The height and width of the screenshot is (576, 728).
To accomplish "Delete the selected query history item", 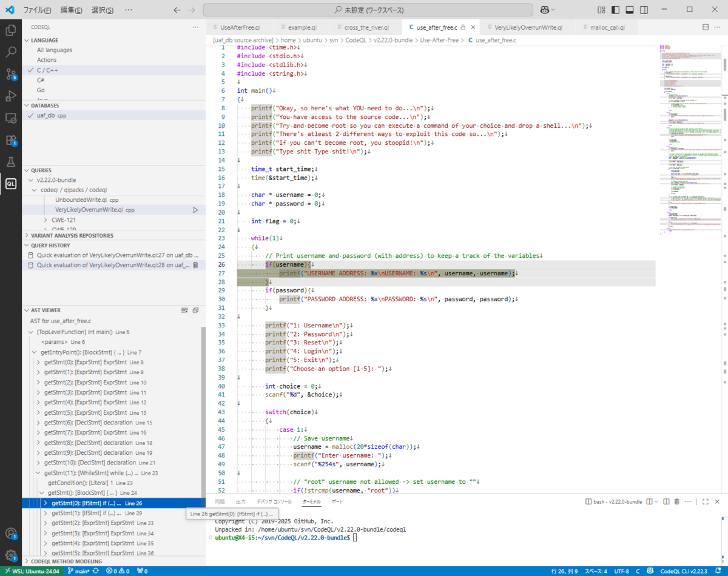I will pos(195,265).
